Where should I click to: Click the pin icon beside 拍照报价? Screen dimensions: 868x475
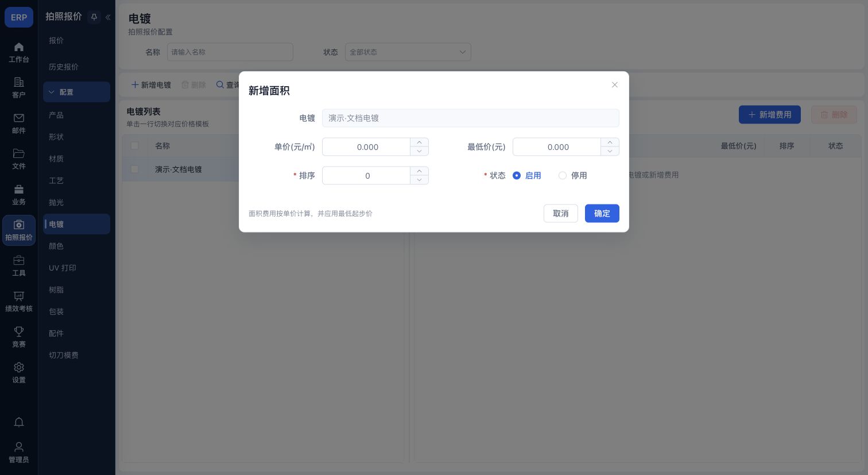[x=94, y=17]
